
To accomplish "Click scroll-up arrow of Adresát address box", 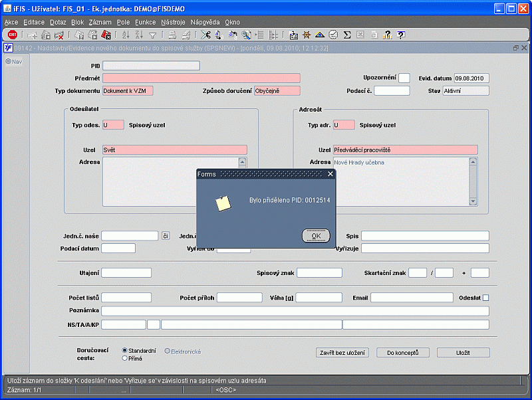I will (x=473, y=161).
